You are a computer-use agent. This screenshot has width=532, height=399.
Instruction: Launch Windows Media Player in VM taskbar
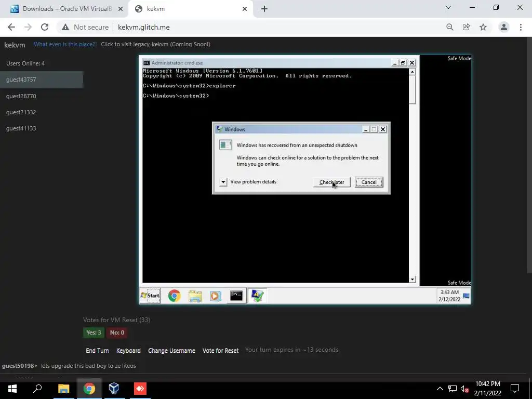click(x=216, y=296)
